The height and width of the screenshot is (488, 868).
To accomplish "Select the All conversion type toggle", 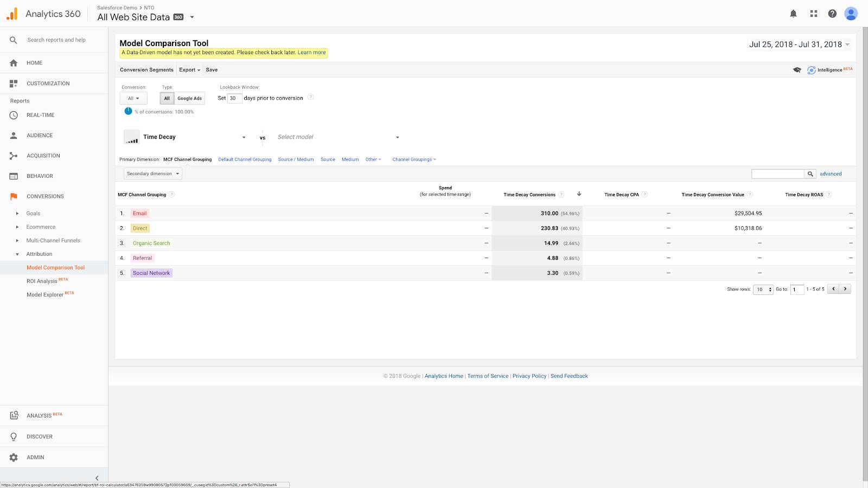I will point(167,98).
